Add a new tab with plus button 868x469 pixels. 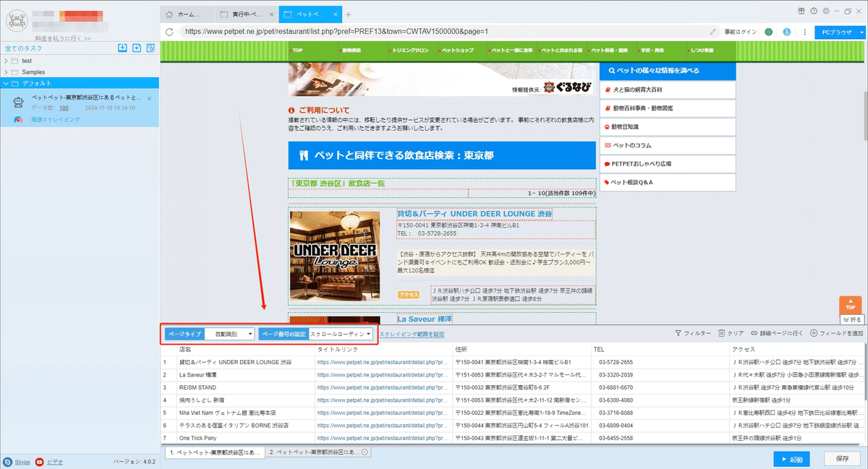(x=348, y=14)
